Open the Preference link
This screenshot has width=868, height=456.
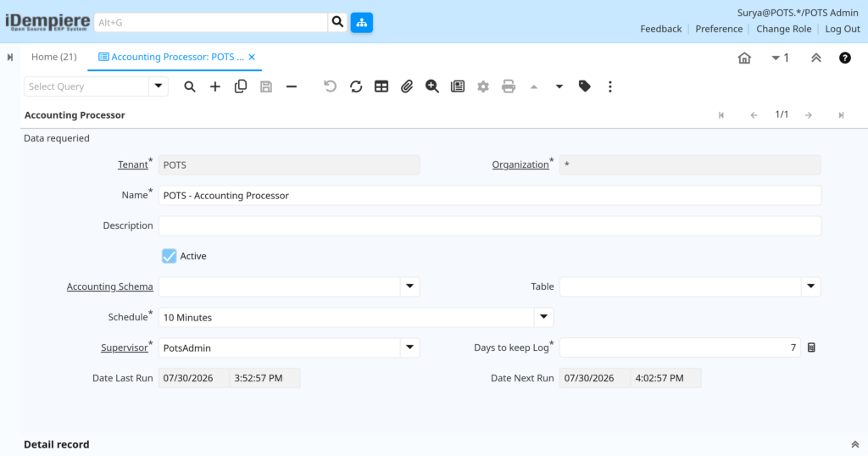tap(719, 29)
